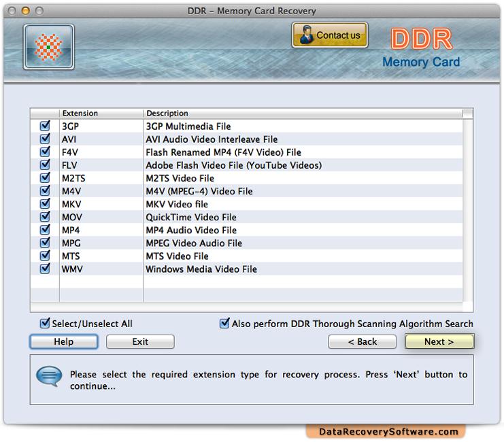
Task: Select 'MPEG Video Audio File' description
Action: (194, 243)
